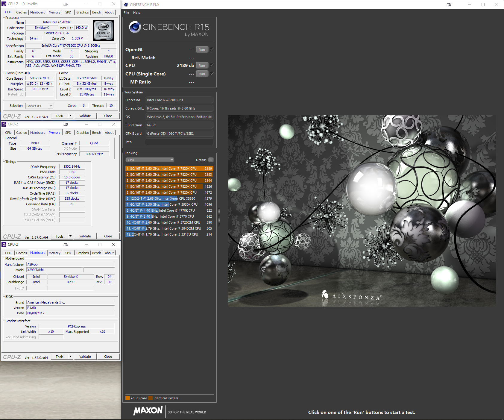Click CPU-Z app icon in Memory window title

pyautogui.click(x=4, y=124)
